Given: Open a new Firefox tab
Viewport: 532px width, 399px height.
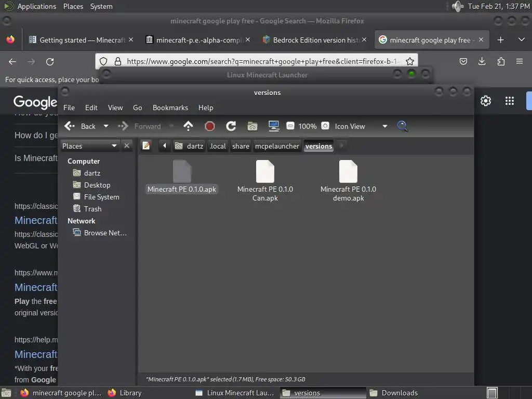Looking at the screenshot, I should click(500, 40).
